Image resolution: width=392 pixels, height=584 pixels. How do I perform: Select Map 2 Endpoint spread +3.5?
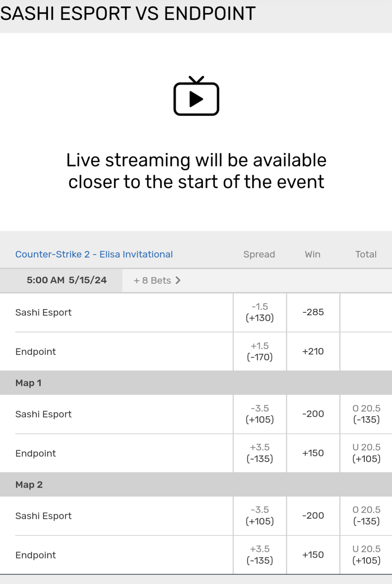[x=259, y=555]
